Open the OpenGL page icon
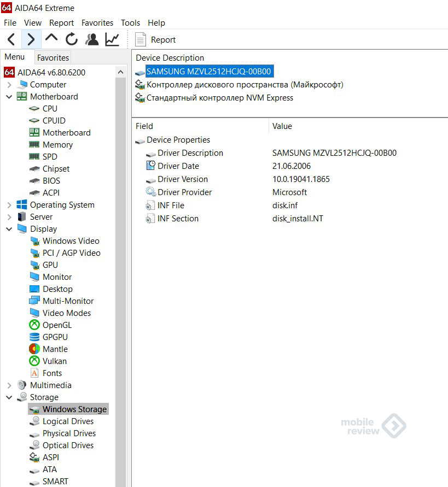Viewport: 448px width, 487px height. (x=34, y=325)
